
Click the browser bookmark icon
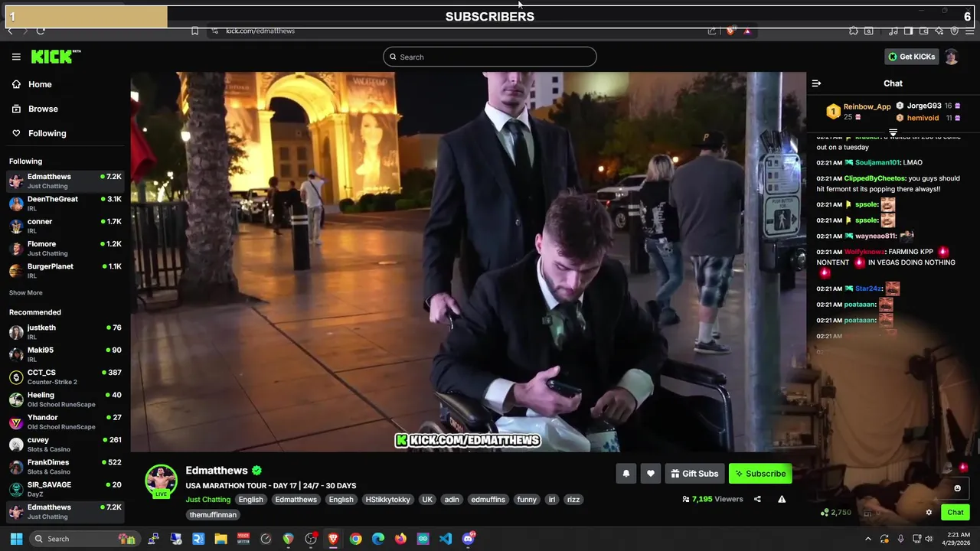[x=194, y=31]
